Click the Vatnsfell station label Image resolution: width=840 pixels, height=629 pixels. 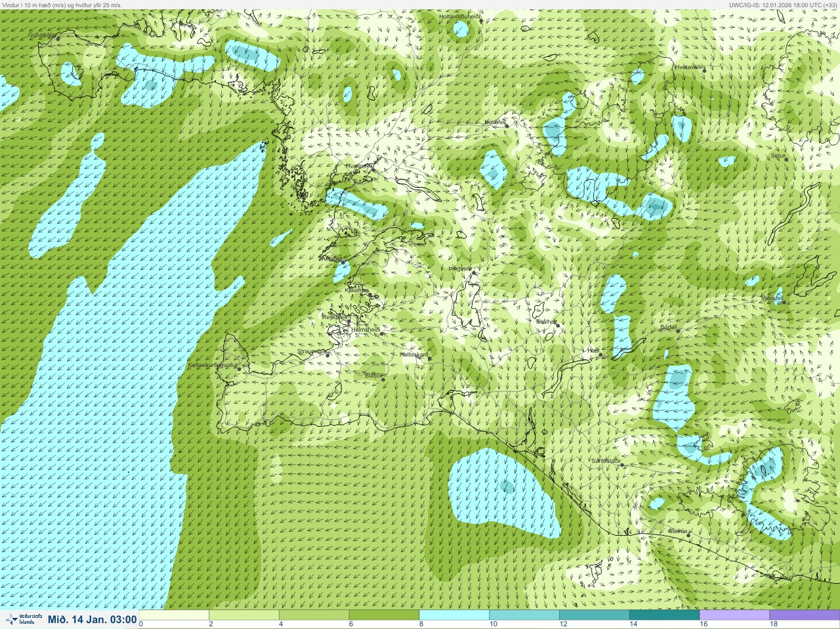point(772,298)
